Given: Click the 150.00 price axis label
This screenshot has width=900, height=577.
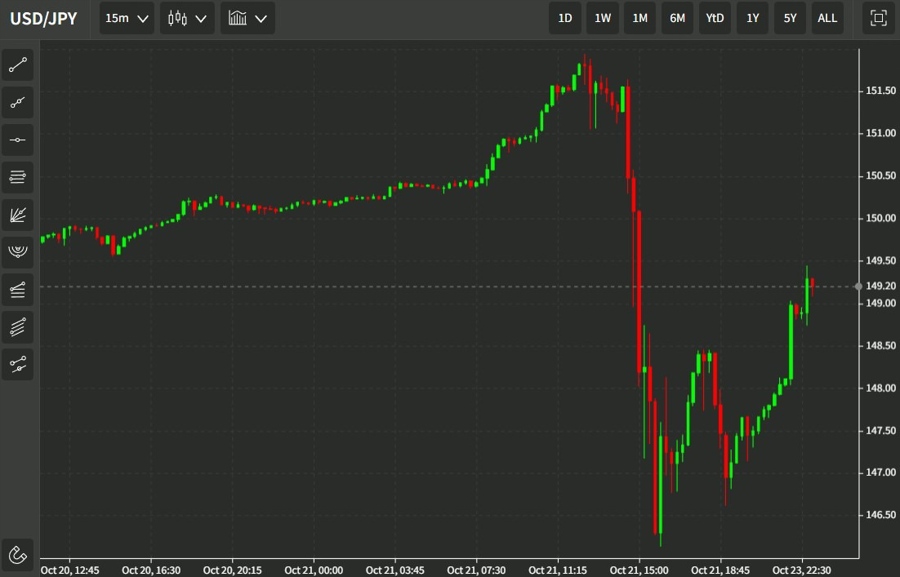Looking at the screenshot, I should click(x=880, y=218).
